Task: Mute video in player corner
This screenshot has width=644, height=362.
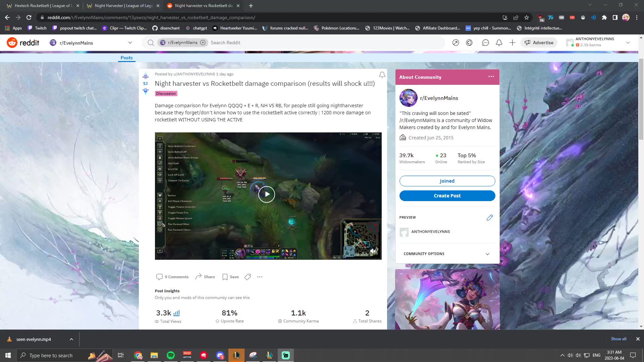Action: point(373,251)
